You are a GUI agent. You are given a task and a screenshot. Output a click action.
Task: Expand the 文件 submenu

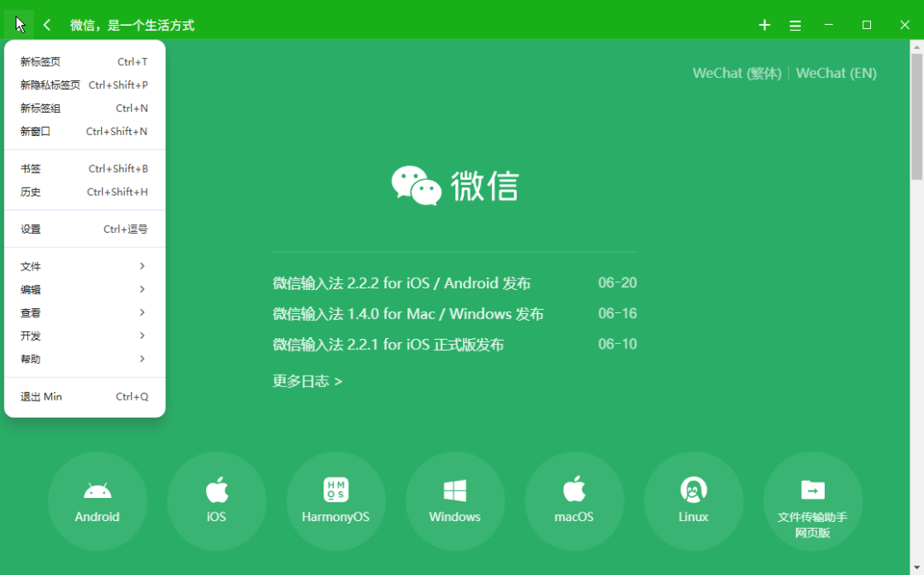(84, 266)
